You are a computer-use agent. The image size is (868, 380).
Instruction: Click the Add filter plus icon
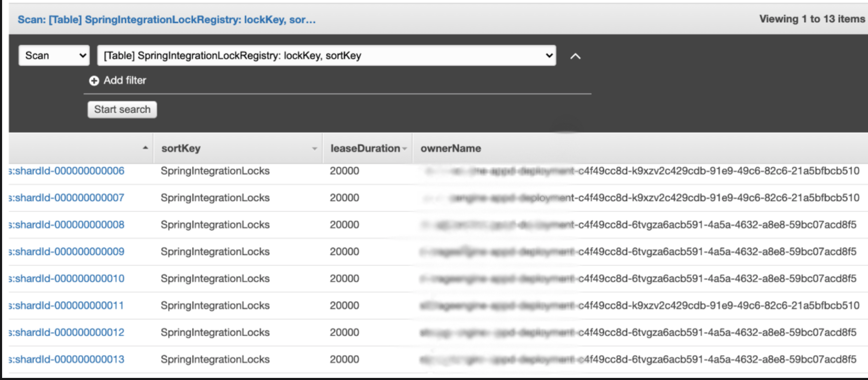(94, 81)
